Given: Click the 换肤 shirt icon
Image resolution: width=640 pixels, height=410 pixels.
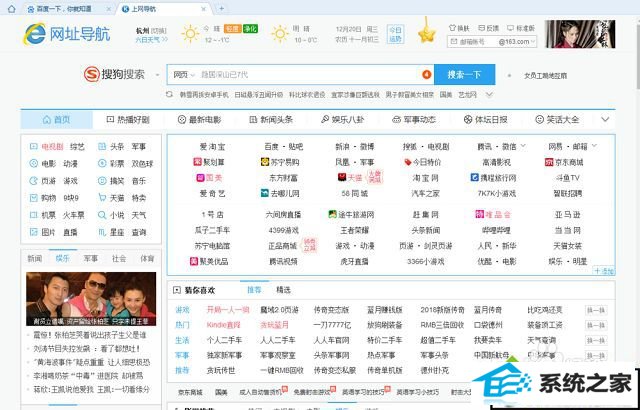Looking at the screenshot, I should pyautogui.click(x=452, y=28).
